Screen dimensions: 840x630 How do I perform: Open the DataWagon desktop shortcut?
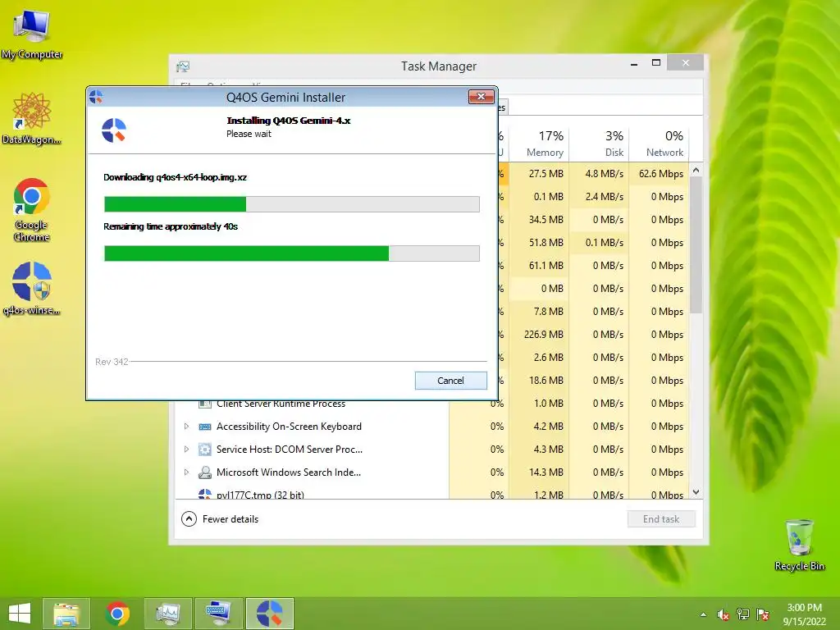coord(32,118)
